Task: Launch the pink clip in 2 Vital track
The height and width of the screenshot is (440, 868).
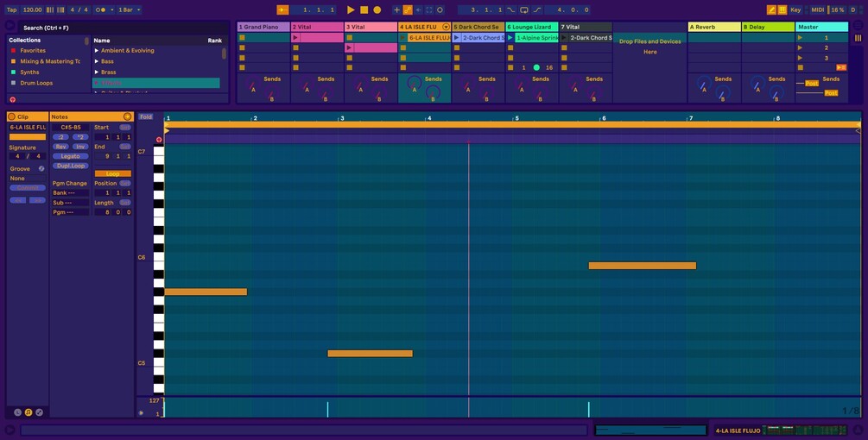Action: [x=295, y=38]
